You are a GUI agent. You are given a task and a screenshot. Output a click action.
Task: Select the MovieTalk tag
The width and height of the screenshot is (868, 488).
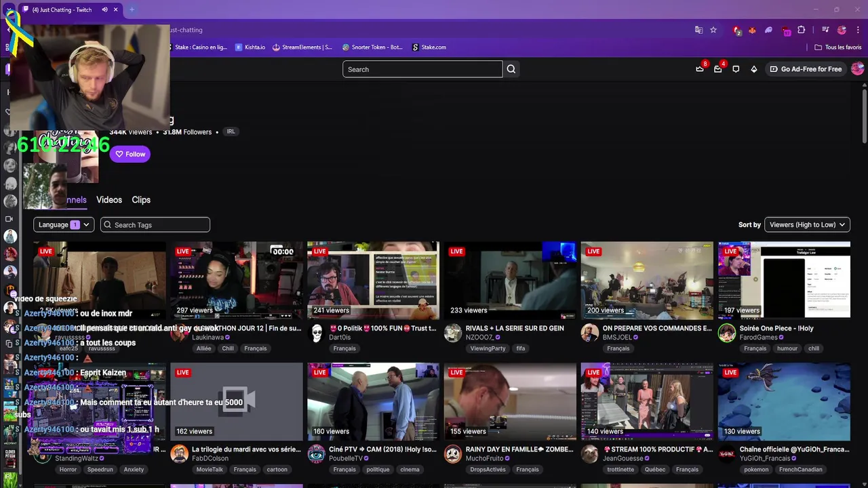(x=210, y=469)
